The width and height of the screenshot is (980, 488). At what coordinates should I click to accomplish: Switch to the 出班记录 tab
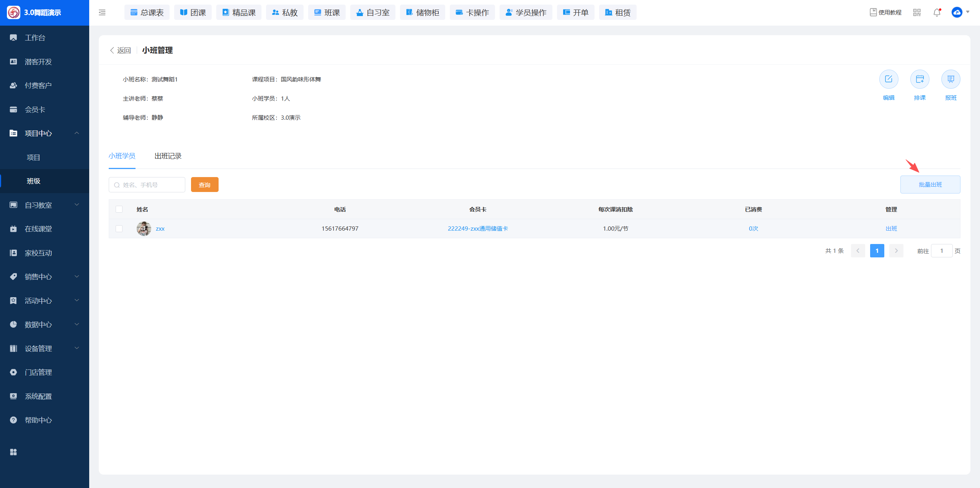168,156
